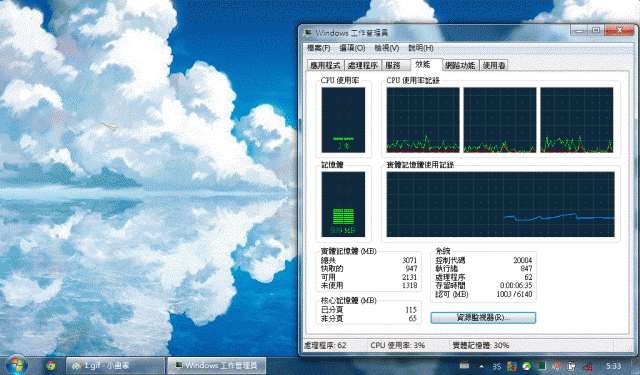The width and height of the screenshot is (640, 375).
Task: Click status bar 實體記憶體: 30%
Action: tap(481, 345)
